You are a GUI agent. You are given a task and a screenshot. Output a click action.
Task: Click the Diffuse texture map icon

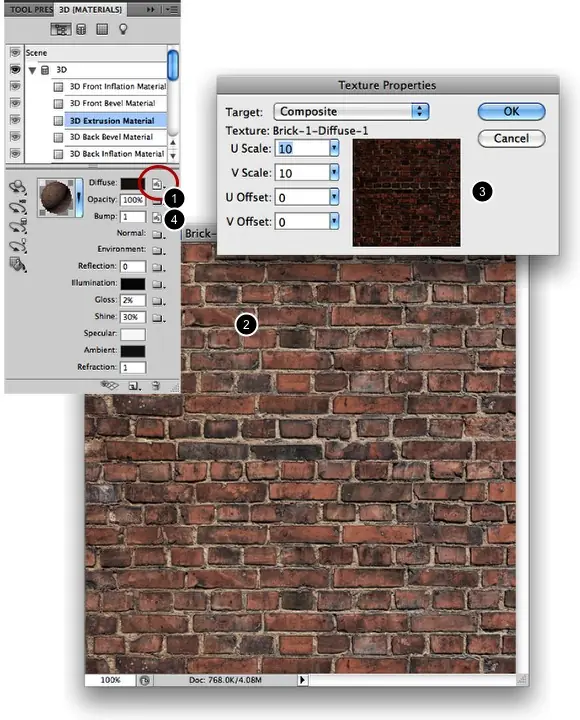tap(158, 184)
